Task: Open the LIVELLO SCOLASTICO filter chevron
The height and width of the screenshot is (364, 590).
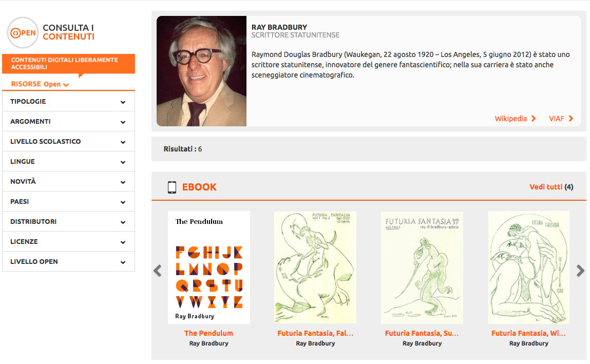Action: [x=123, y=142]
